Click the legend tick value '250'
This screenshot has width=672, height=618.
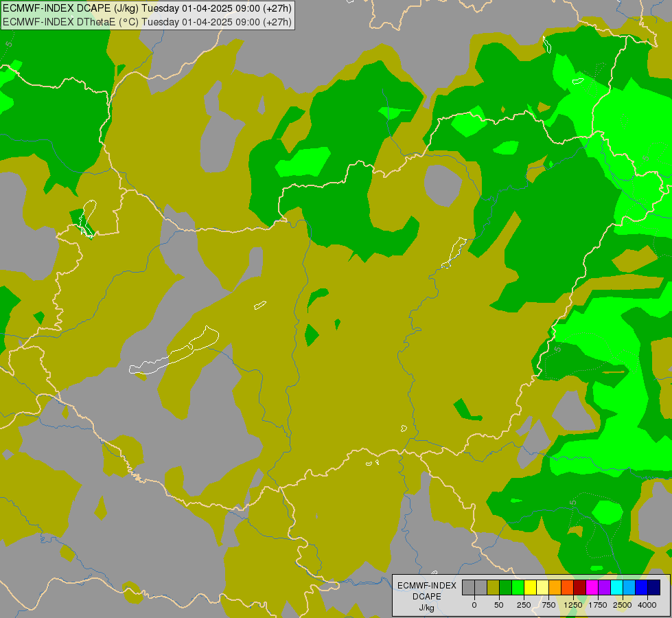coord(524,605)
